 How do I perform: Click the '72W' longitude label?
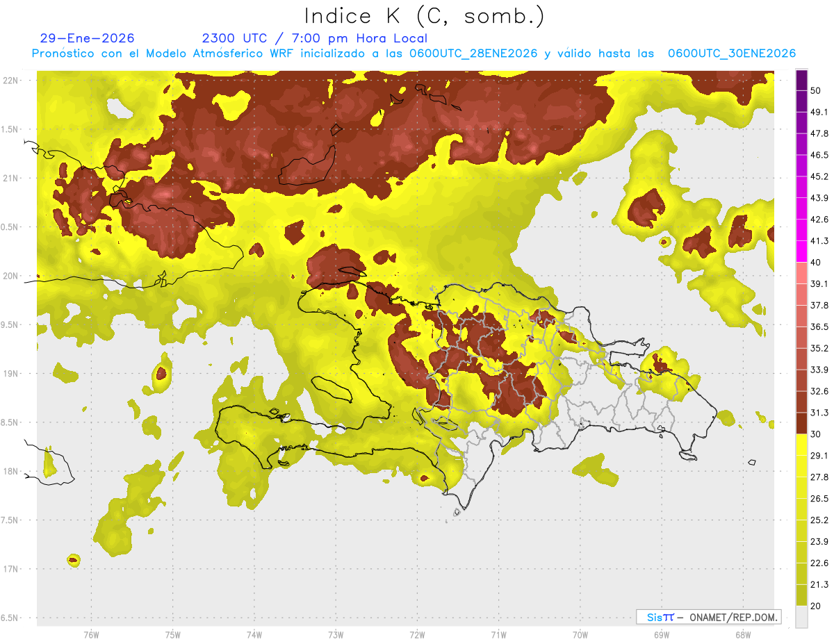click(417, 635)
